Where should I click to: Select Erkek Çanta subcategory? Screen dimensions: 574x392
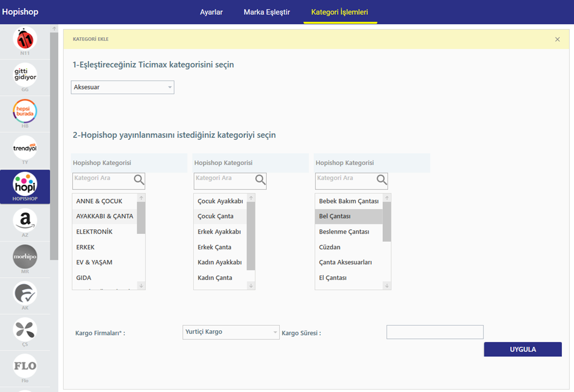click(220, 247)
